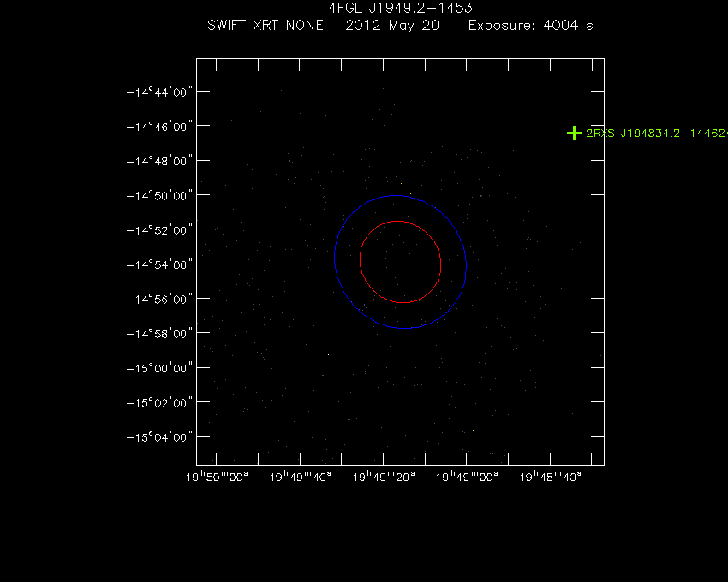Select the 2RXS J194834.2 source label
The image size is (728, 582).
pyautogui.click(x=657, y=134)
